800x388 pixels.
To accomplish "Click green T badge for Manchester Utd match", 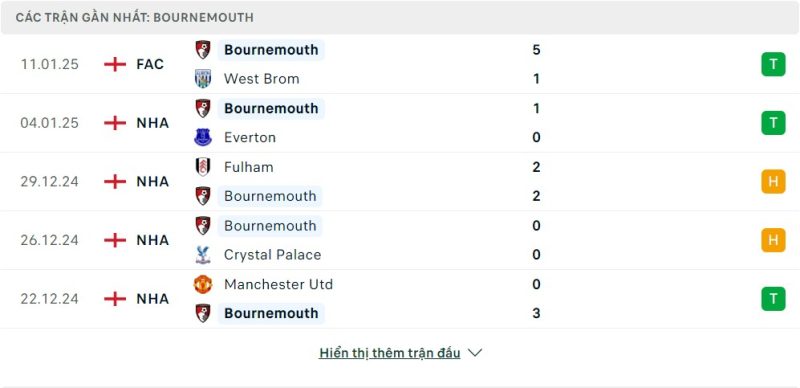I will [773, 299].
